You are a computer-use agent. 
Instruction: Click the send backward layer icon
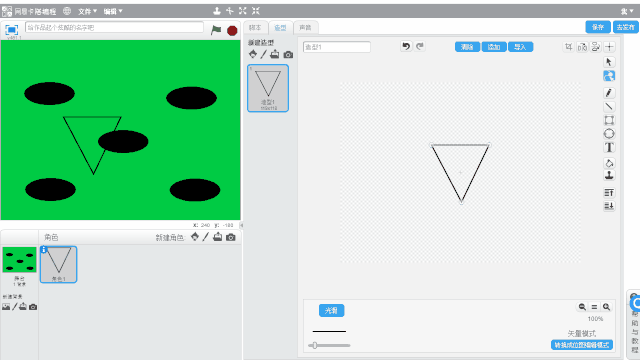[609, 206]
